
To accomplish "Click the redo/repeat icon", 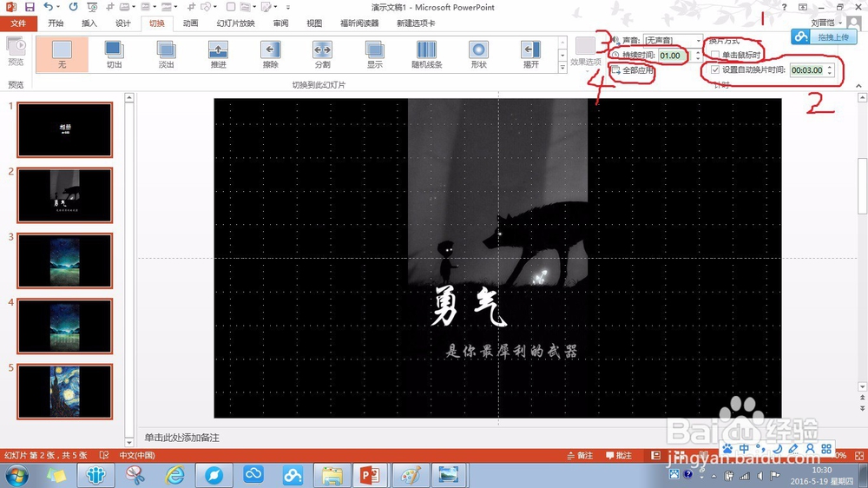I will (x=73, y=7).
